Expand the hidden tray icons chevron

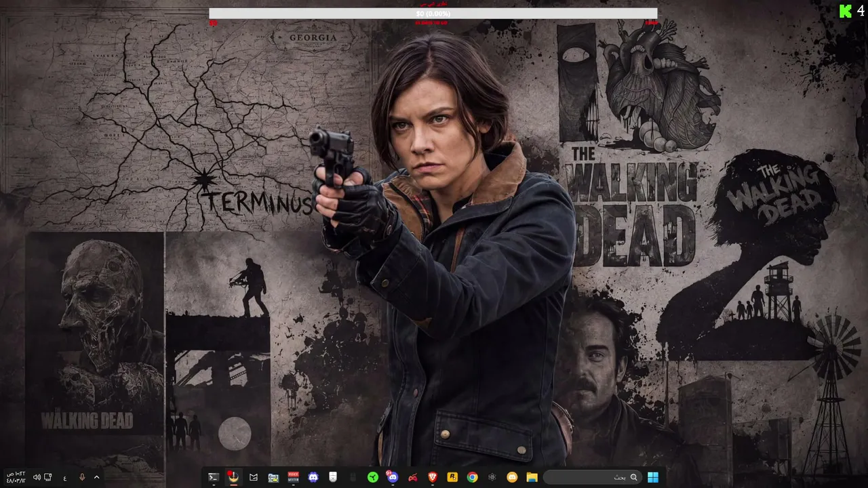(96, 477)
